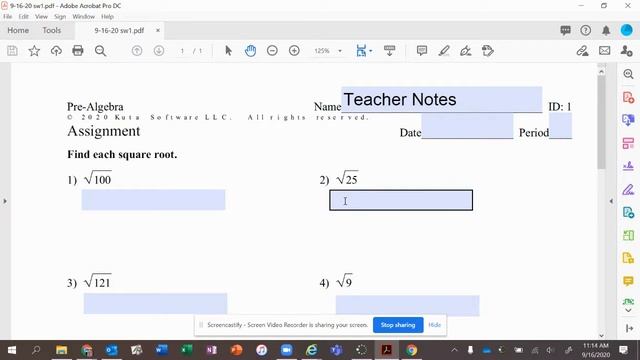
Task: Switch to the Home tab
Action: (x=18, y=30)
